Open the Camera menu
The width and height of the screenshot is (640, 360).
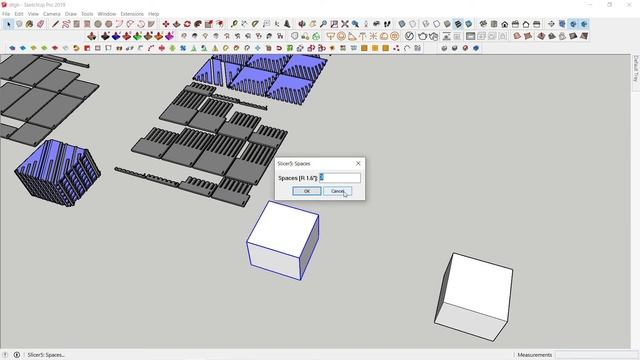click(x=51, y=14)
